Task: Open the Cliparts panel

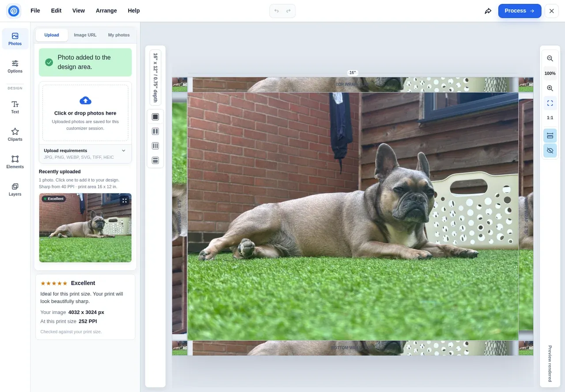Action: coord(15,134)
